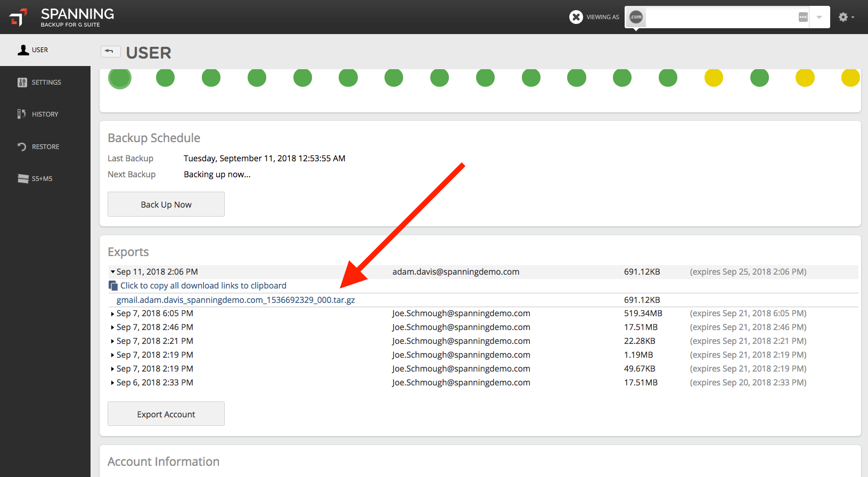
Task: Download gmail.adam.davis tar.gz export file
Action: click(236, 300)
